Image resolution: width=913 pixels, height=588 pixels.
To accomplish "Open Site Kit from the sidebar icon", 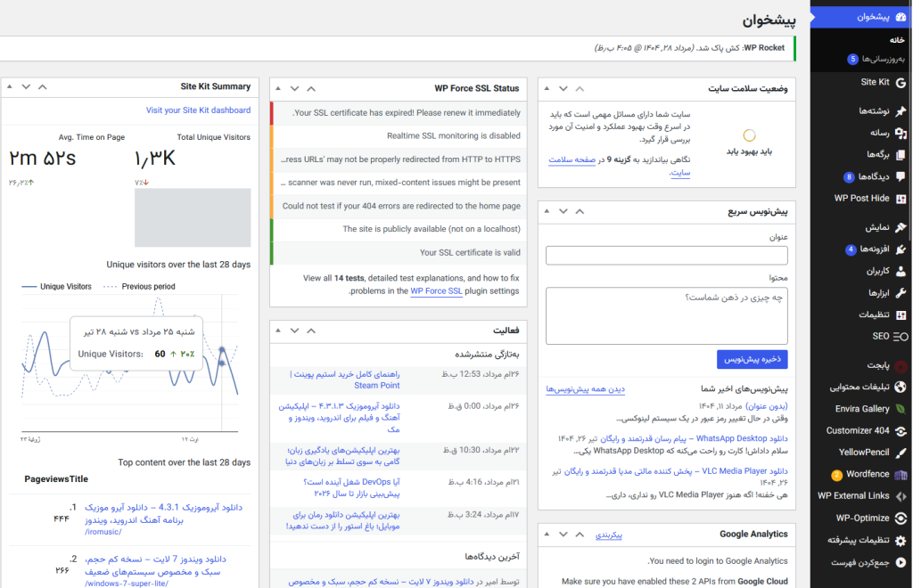I will pos(899,82).
